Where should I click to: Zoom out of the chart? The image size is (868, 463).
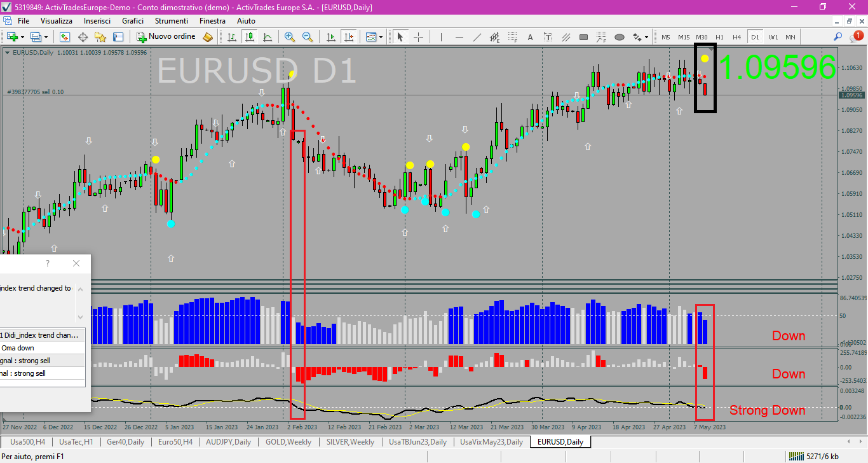308,37
